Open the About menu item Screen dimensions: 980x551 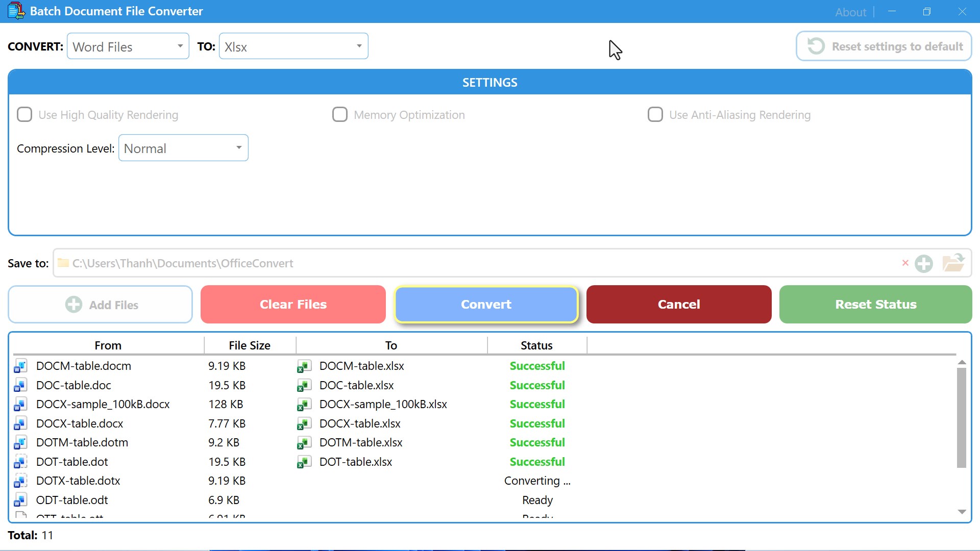pos(850,12)
